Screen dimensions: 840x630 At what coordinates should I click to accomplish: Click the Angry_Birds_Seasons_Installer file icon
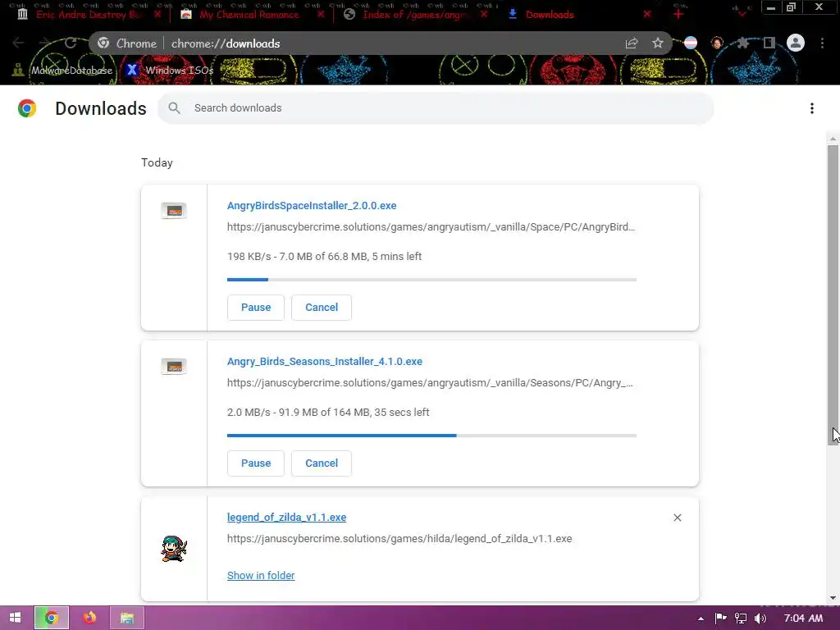point(174,366)
